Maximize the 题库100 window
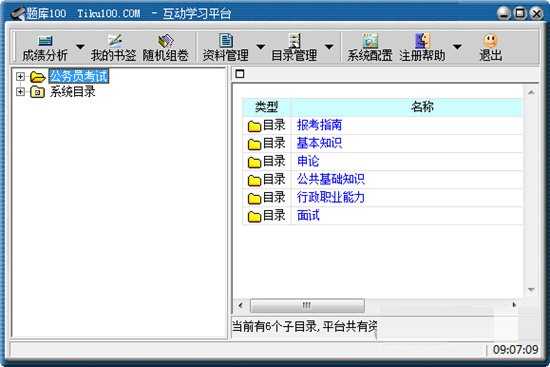The width and height of the screenshot is (550, 367). point(520,13)
